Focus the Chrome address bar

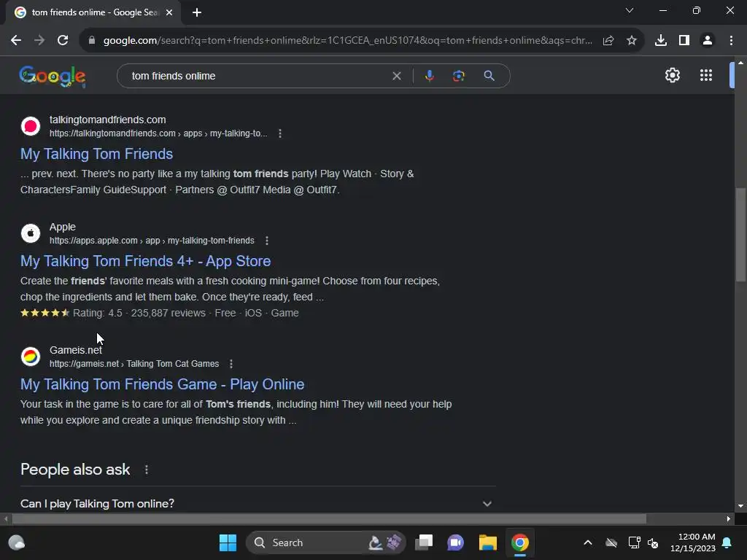coord(348,41)
